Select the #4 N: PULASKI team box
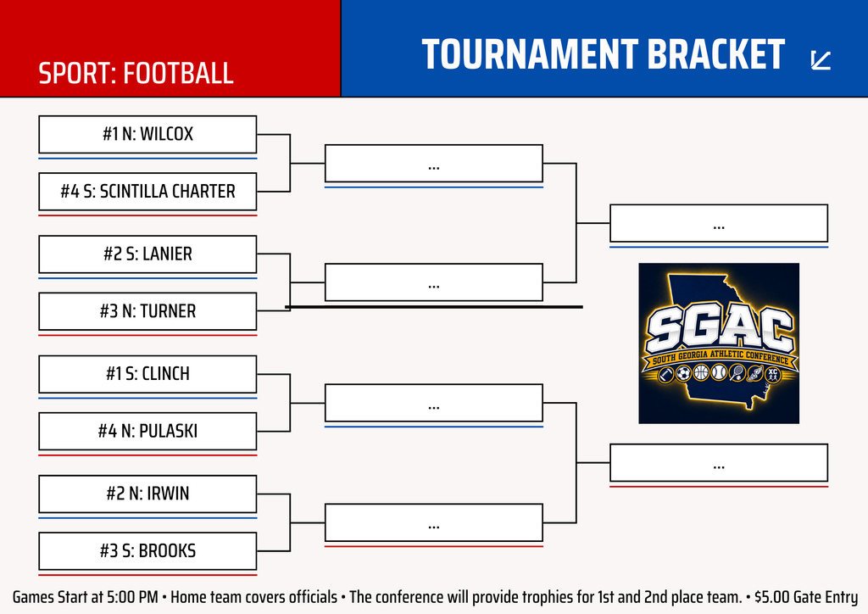The image size is (868, 614). pyautogui.click(x=147, y=432)
